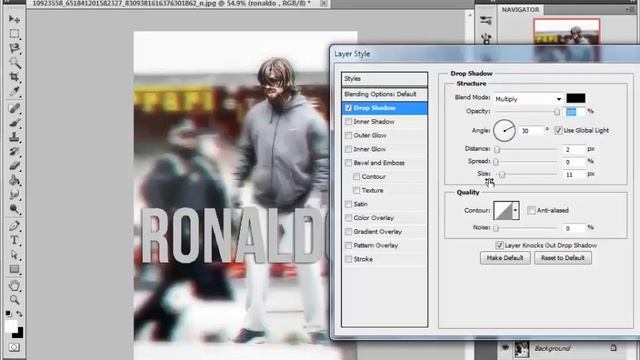Swap foreground and background colors
This screenshot has width=640, height=360.
click(19, 314)
